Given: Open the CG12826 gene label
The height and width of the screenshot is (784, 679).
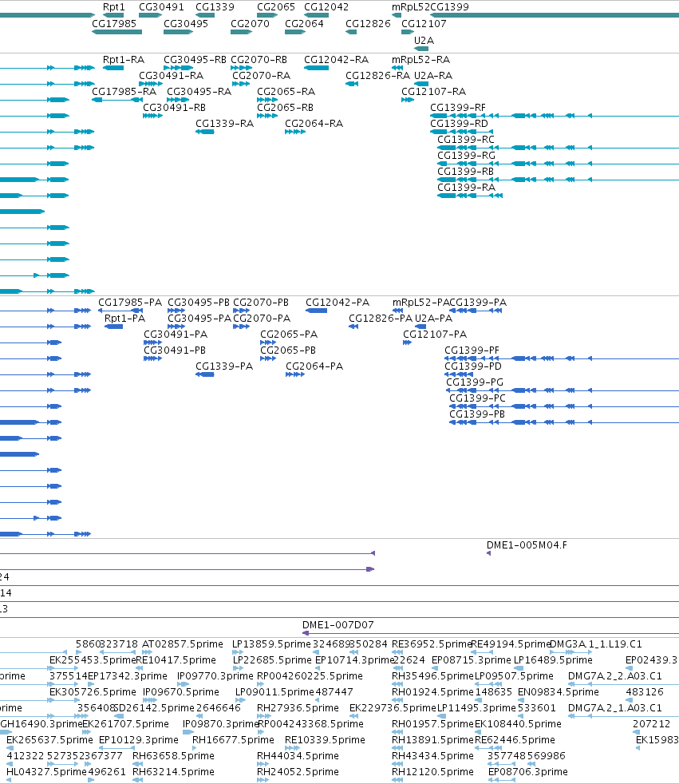Looking at the screenshot, I should click(368, 23).
